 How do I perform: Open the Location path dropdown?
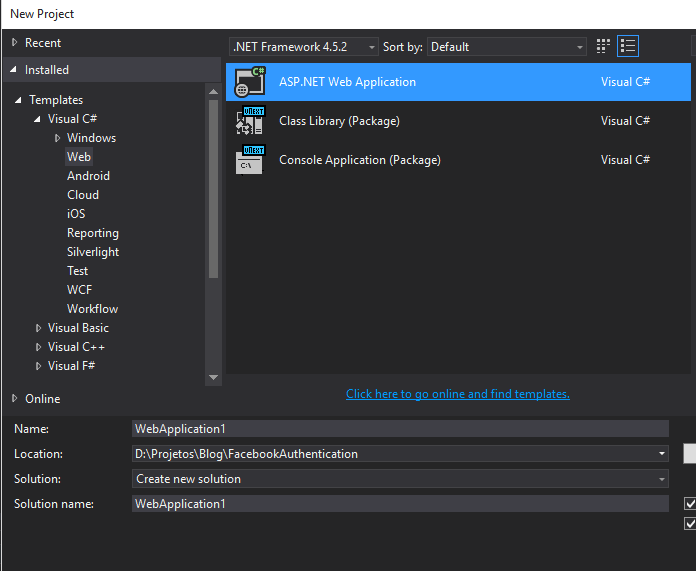(662, 454)
